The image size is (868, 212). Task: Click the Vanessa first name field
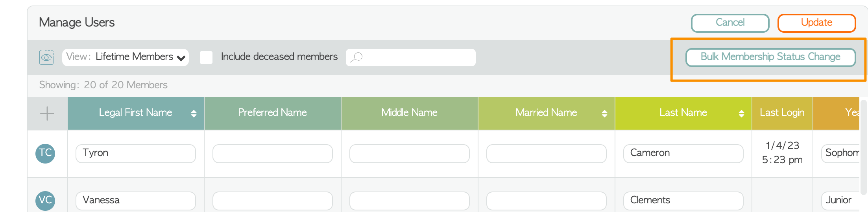point(136,201)
